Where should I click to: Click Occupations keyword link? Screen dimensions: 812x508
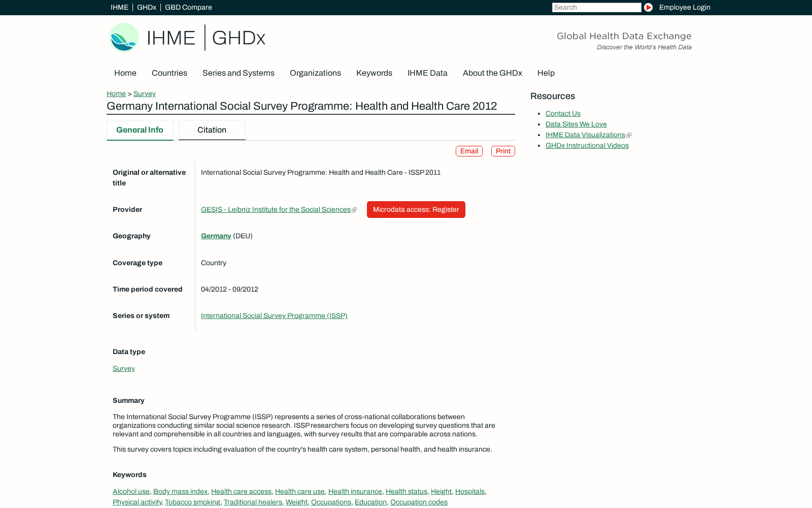click(x=331, y=502)
